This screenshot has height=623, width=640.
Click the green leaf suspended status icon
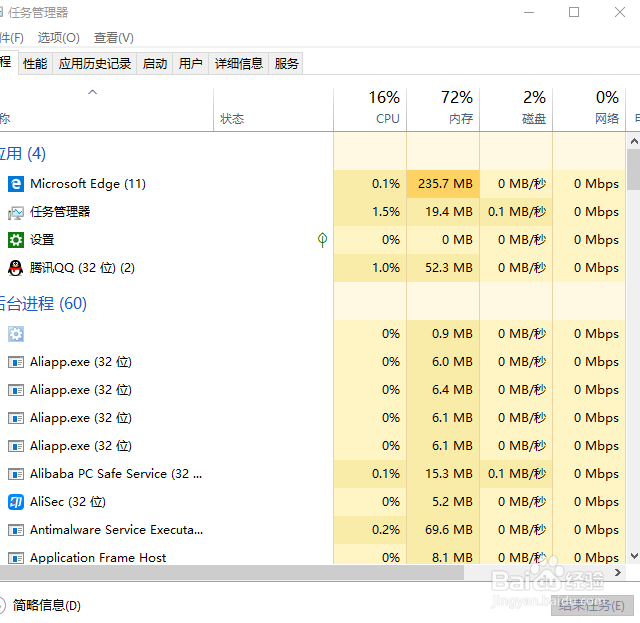[x=322, y=240]
